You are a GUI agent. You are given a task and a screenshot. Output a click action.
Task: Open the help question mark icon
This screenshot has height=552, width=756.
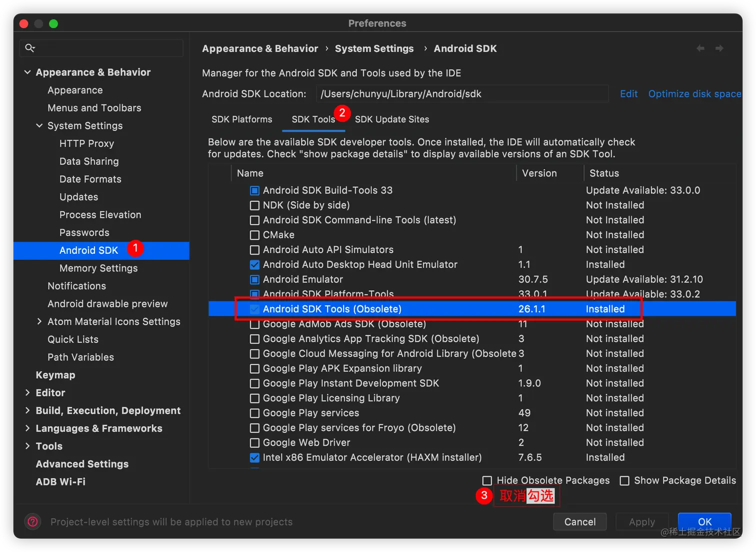pos(32,522)
